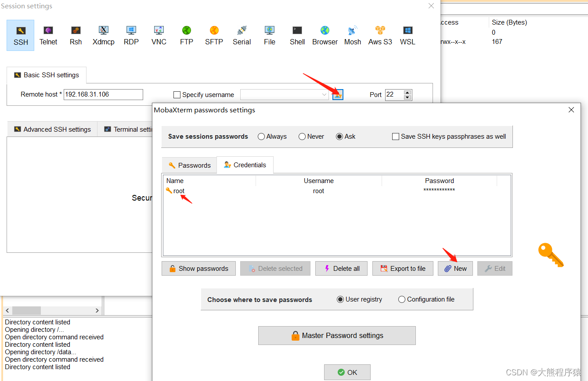Choose the VNC connection type

[159, 35]
